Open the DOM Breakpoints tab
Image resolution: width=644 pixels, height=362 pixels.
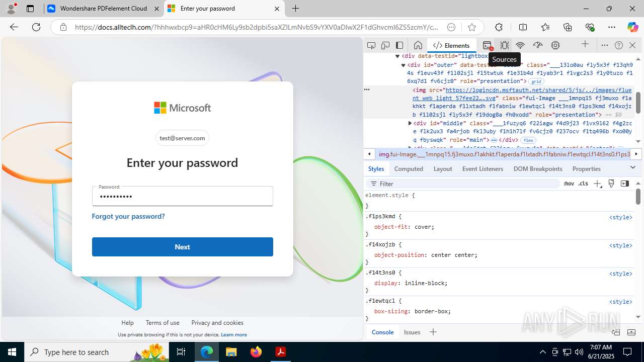click(x=538, y=169)
